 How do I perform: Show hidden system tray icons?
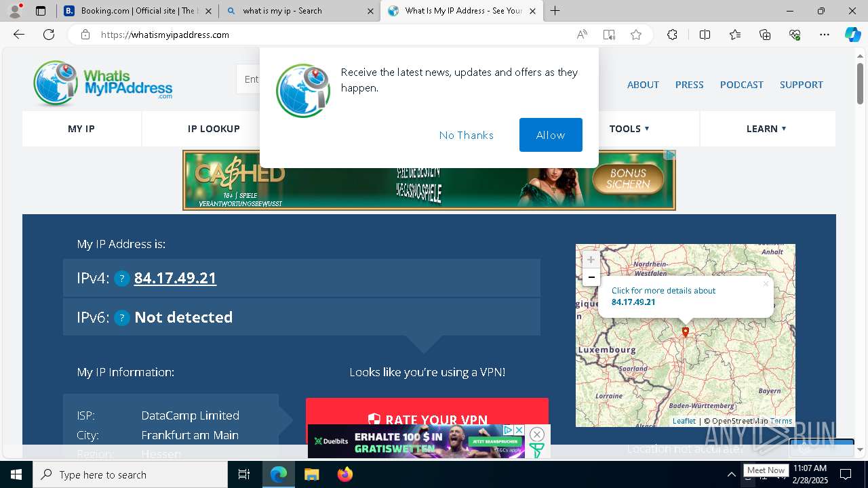tap(731, 475)
